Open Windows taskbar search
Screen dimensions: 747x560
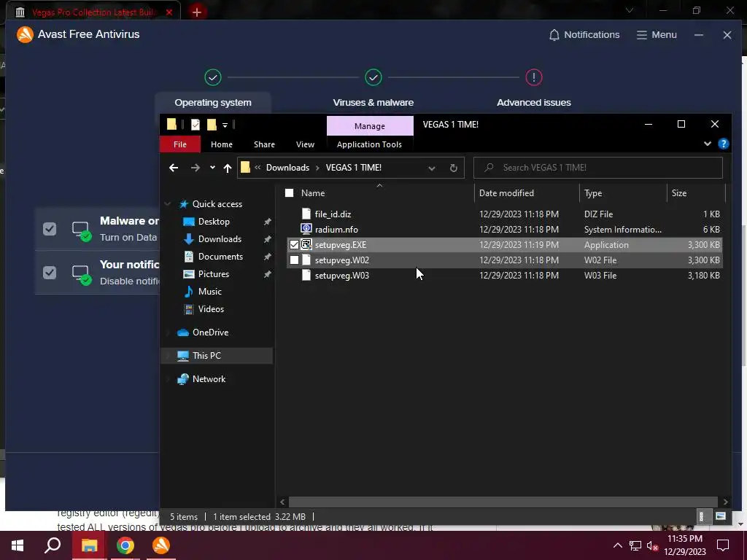pyautogui.click(x=53, y=545)
